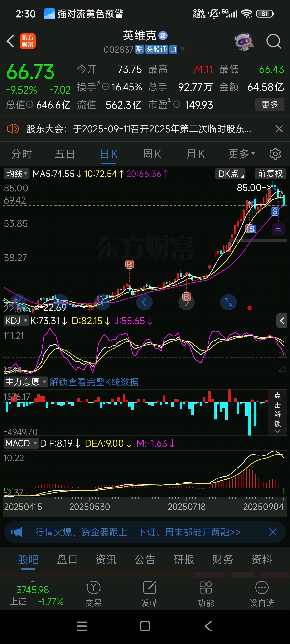The height and width of the screenshot is (644, 290).
Task: Tap the plus zoom-in circle button
Action: coord(102,302)
